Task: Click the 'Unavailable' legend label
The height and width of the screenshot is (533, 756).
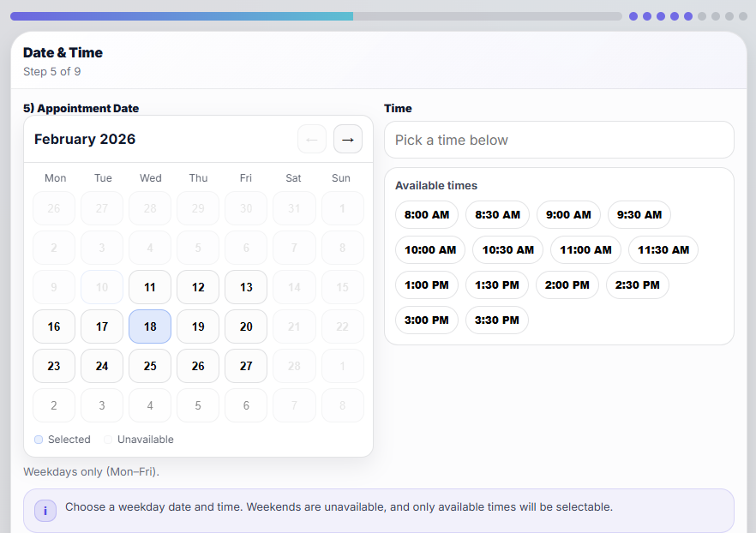Action: pyautogui.click(x=145, y=440)
